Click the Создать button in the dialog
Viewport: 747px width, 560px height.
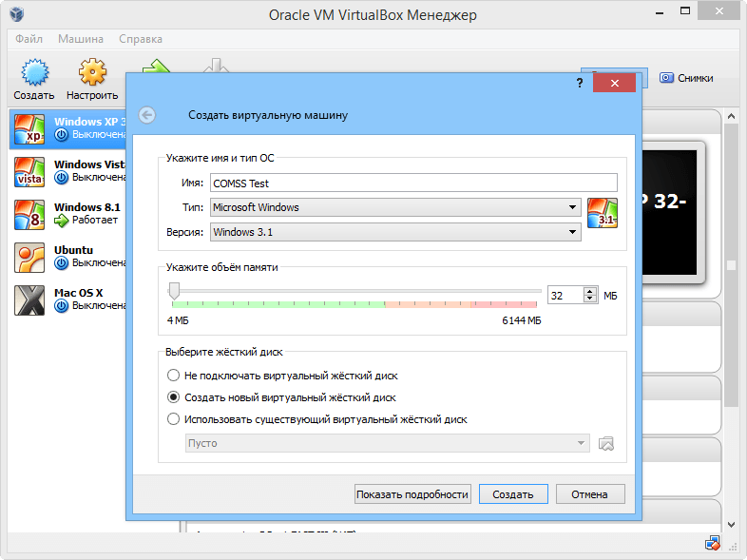pyautogui.click(x=513, y=494)
